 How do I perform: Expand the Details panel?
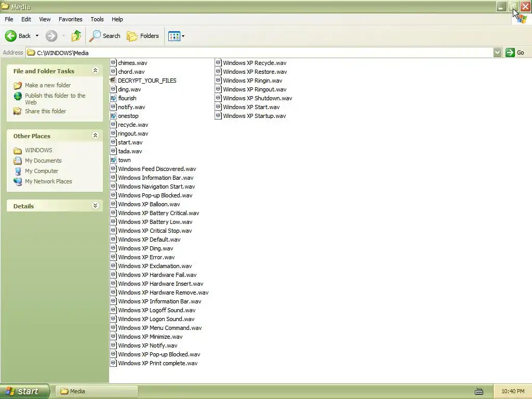click(x=96, y=206)
